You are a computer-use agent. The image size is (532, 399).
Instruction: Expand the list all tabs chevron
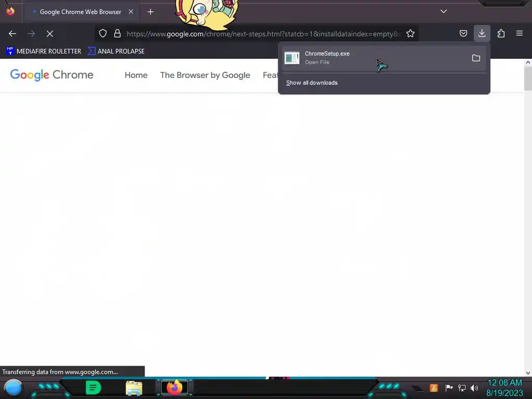(x=444, y=11)
